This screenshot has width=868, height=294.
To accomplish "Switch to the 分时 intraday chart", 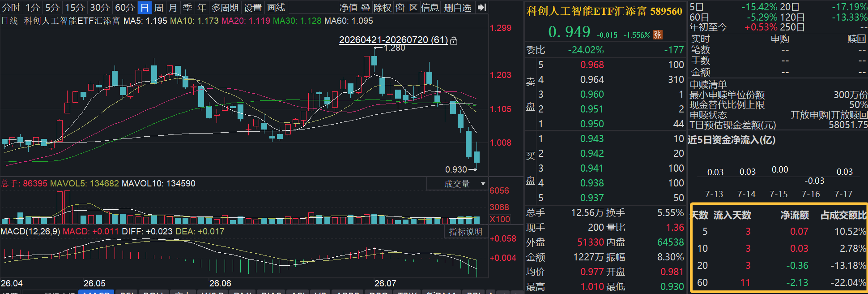I will 11,8.
